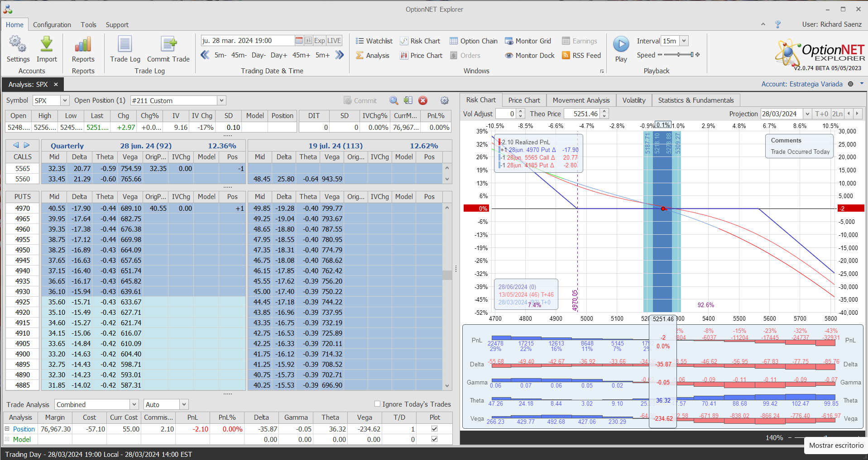Switch to the Movement Analysis tab
This screenshot has width=868, height=460.
point(581,100)
